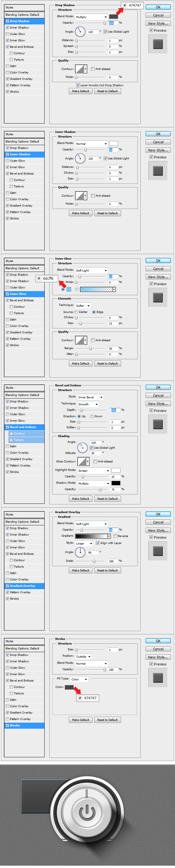Toggle Align with Layer checkbox

98,543
